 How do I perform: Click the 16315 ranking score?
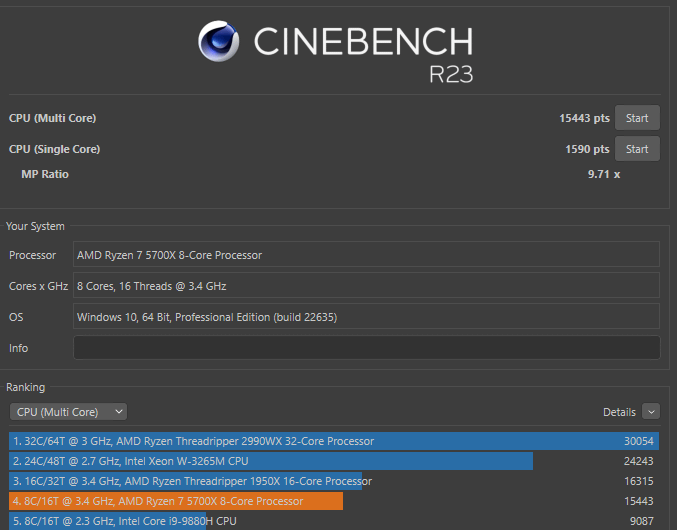pyautogui.click(x=639, y=481)
